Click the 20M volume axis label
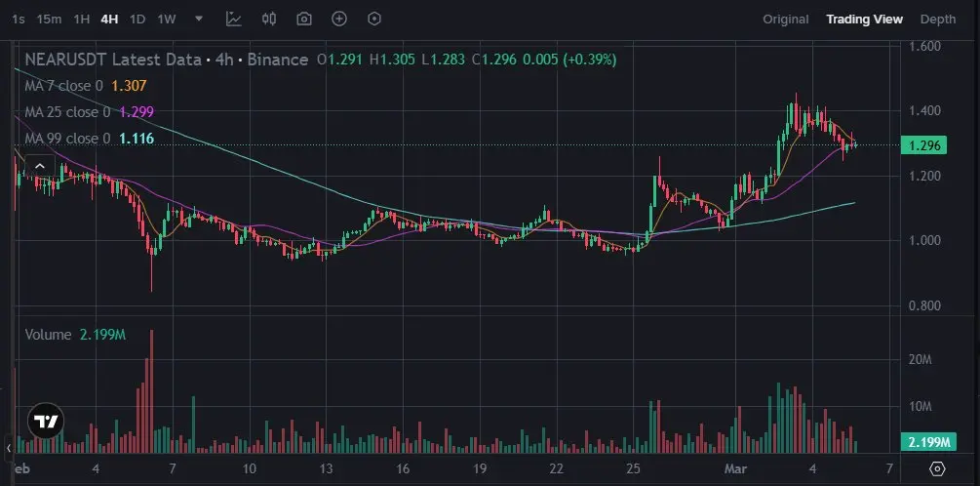Screen dimensions: 980x486 [x=921, y=360]
